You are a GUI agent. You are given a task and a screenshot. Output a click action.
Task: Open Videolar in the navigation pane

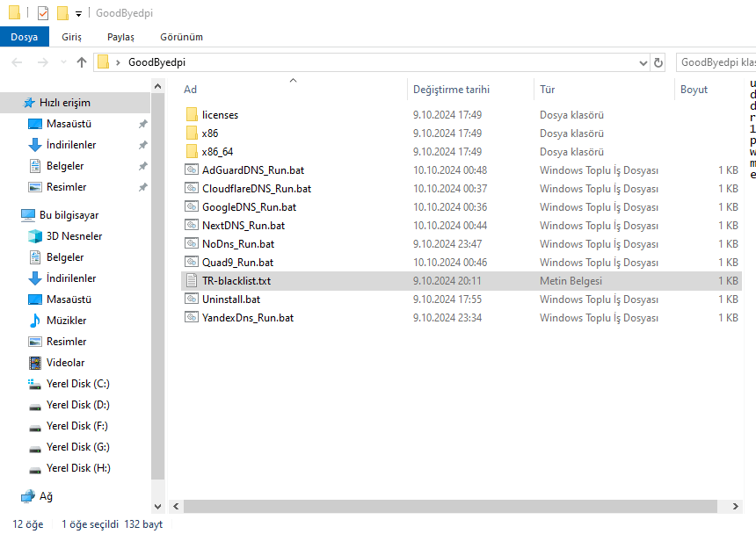[65, 363]
